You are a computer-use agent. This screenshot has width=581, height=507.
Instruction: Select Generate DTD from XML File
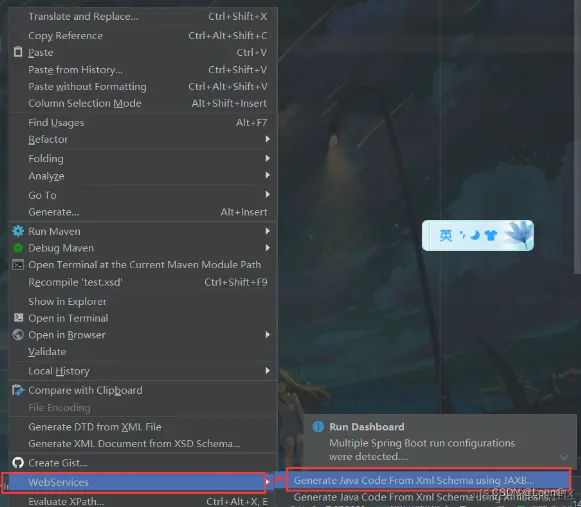pyautogui.click(x=143, y=427)
